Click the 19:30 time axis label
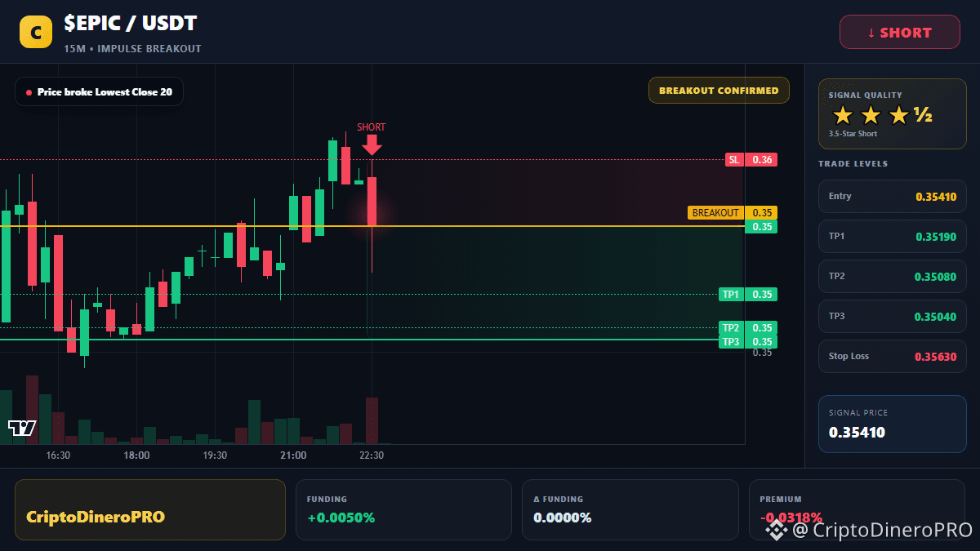 (215, 455)
